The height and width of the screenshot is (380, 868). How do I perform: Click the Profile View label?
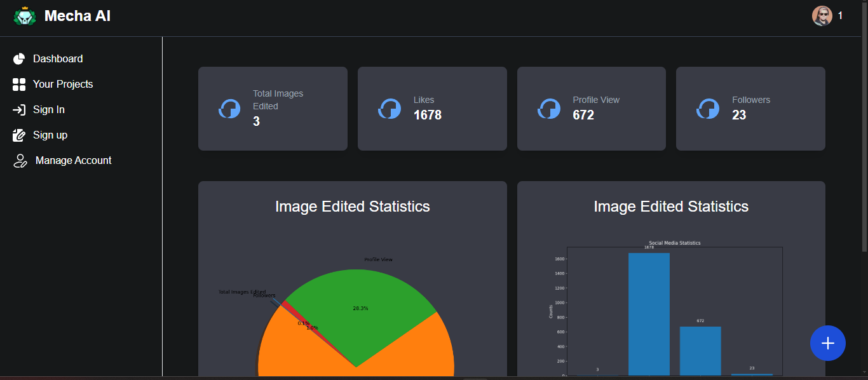(x=596, y=100)
